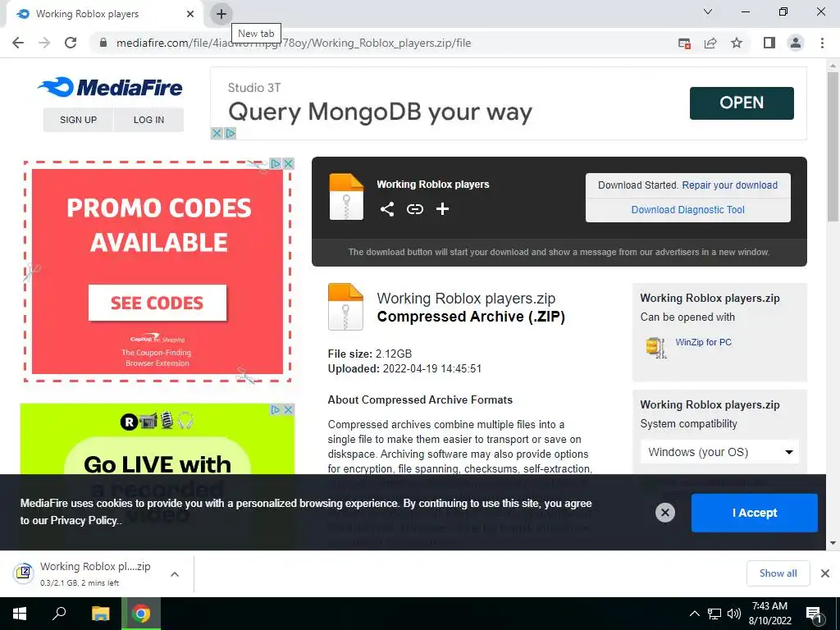The image size is (840, 630).
Task: Click SEE CODES on promo ad
Action: (x=157, y=303)
